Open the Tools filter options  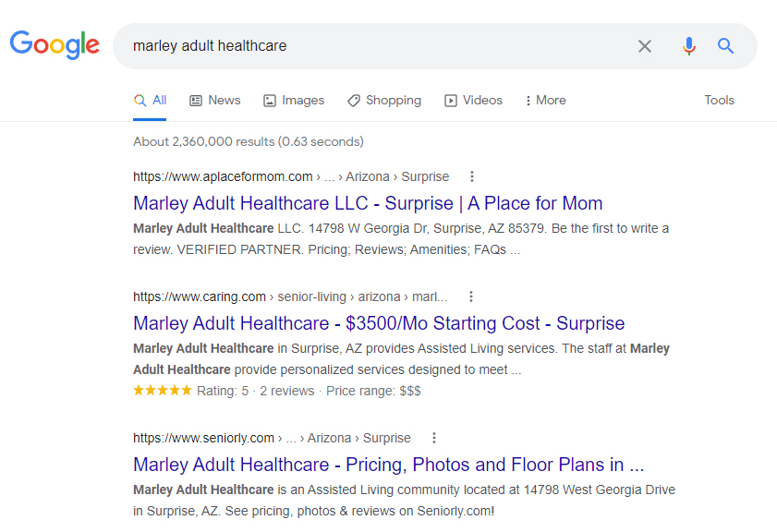[719, 100]
